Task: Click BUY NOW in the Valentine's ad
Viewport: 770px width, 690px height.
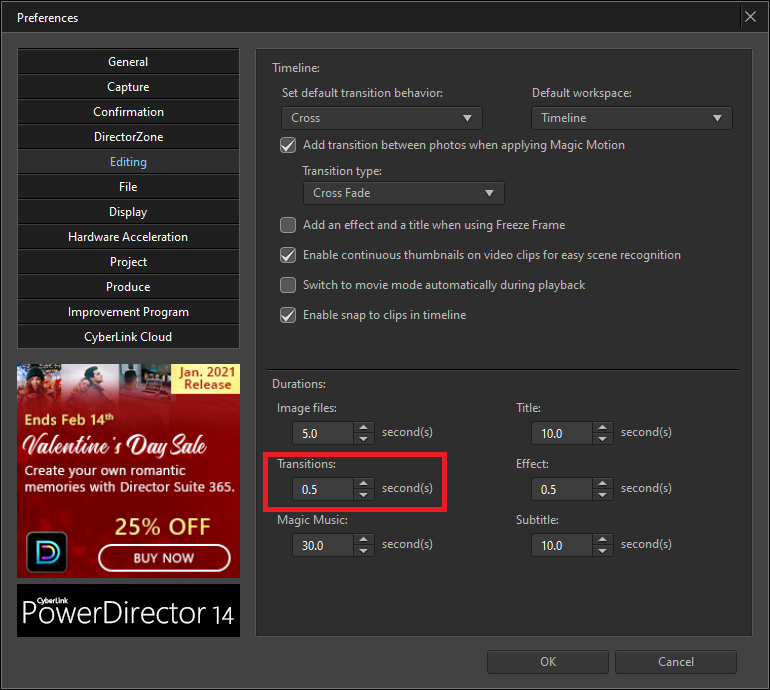Action: point(164,558)
